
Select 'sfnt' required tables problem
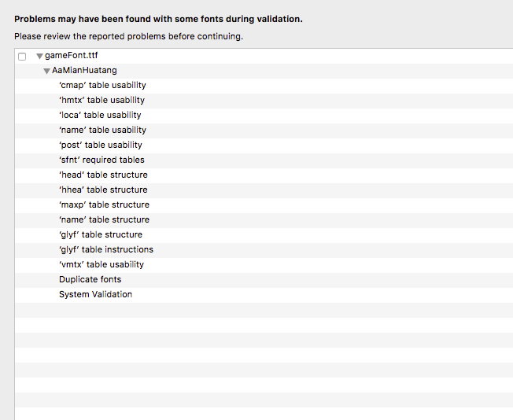101,160
